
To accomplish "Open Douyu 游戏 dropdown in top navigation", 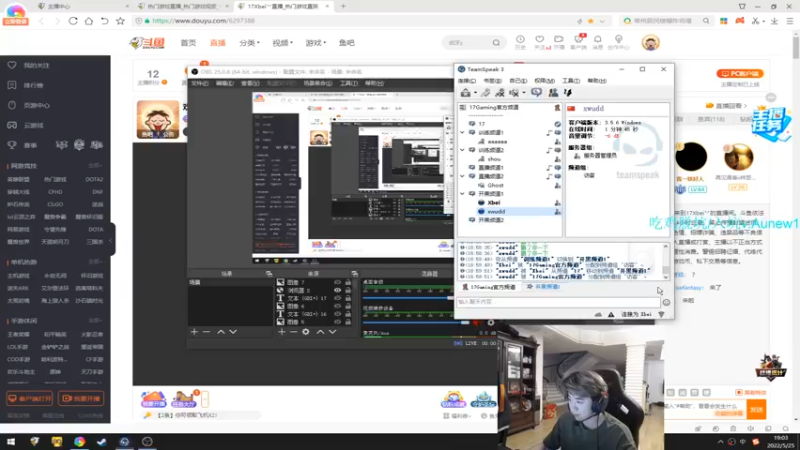I will pos(315,43).
